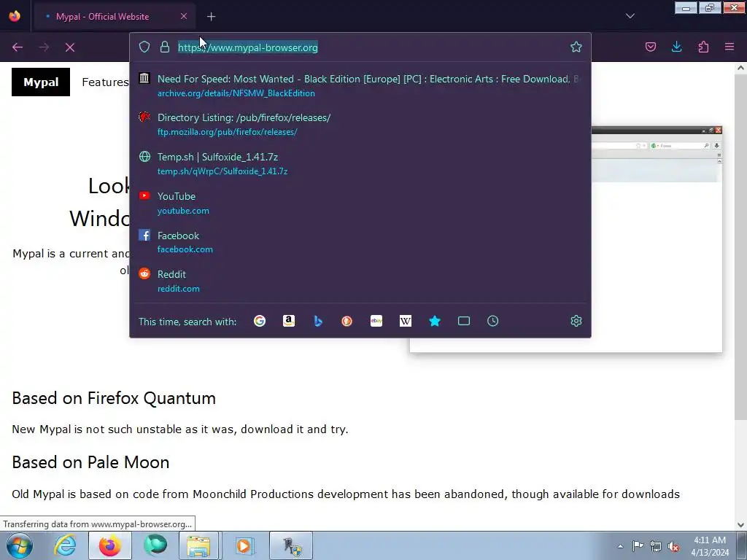Select the Mypal - Official Website tab
The image size is (747, 560).
[115, 17]
